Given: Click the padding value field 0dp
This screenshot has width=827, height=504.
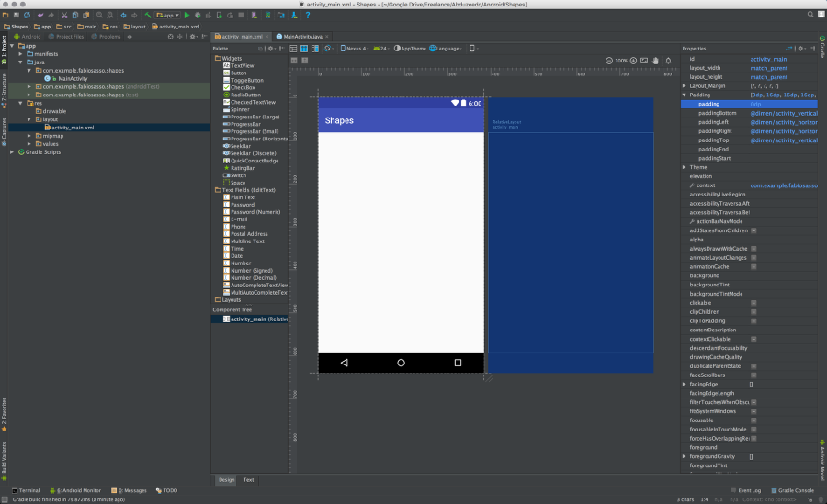Looking at the screenshot, I should coord(783,105).
